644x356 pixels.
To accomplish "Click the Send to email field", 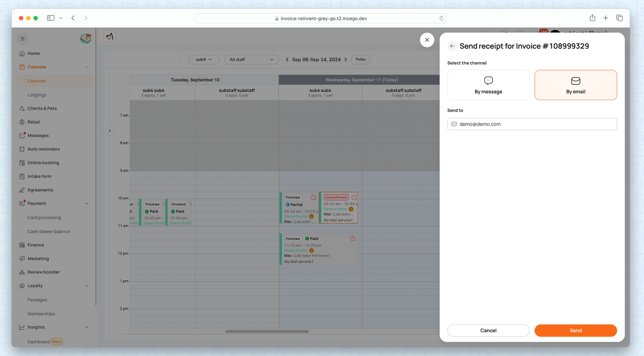I will [x=532, y=124].
